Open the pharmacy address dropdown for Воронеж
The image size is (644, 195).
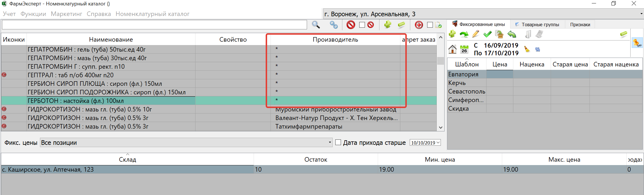(641, 14)
